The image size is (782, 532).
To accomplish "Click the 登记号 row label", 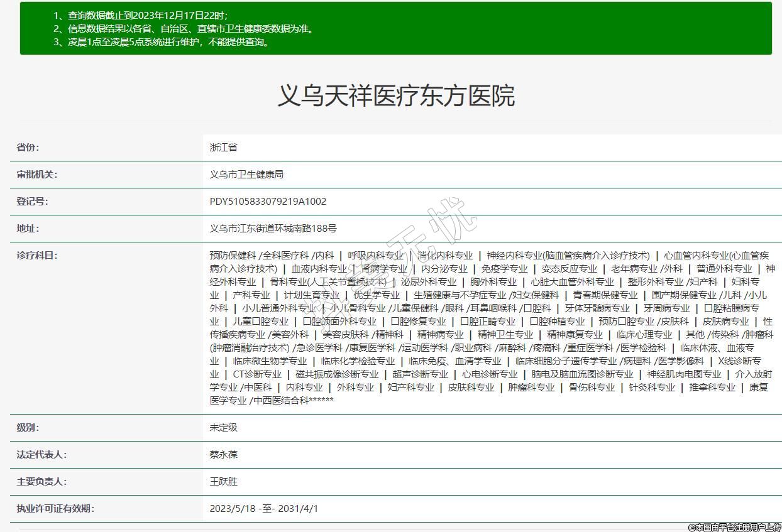I will (32, 202).
